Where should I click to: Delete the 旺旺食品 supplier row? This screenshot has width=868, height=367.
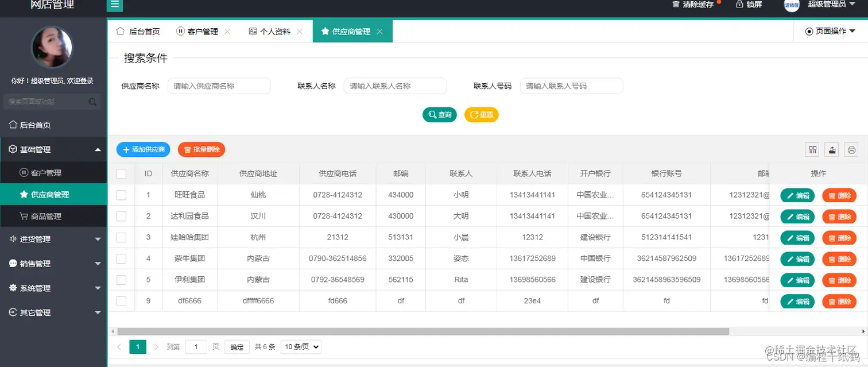[839, 195]
